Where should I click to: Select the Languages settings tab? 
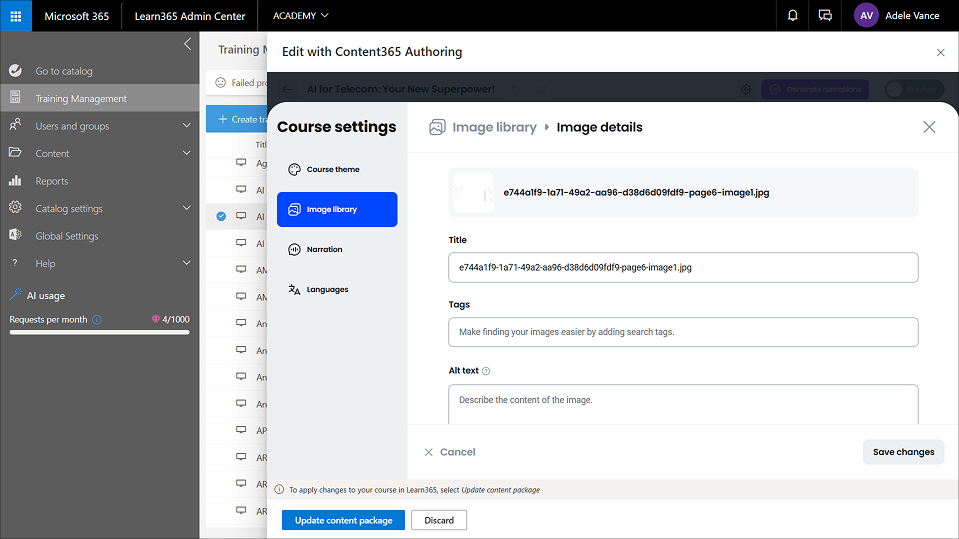(x=327, y=290)
